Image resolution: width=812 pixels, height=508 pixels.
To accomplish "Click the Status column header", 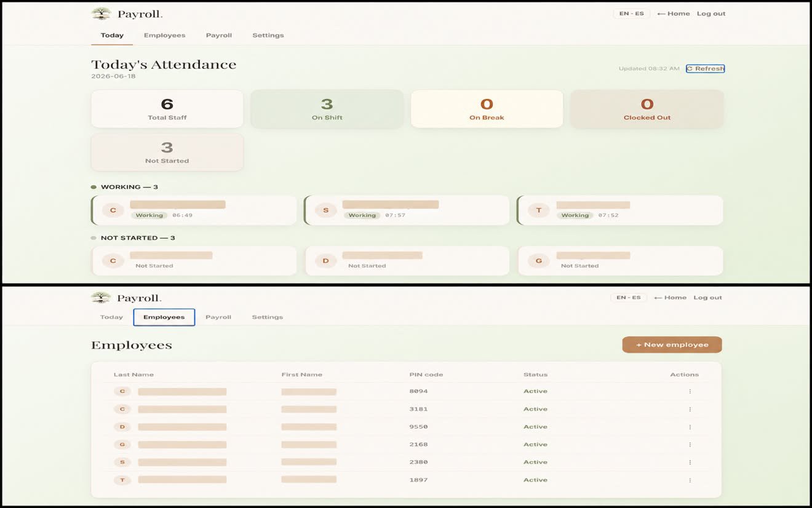I will click(535, 375).
